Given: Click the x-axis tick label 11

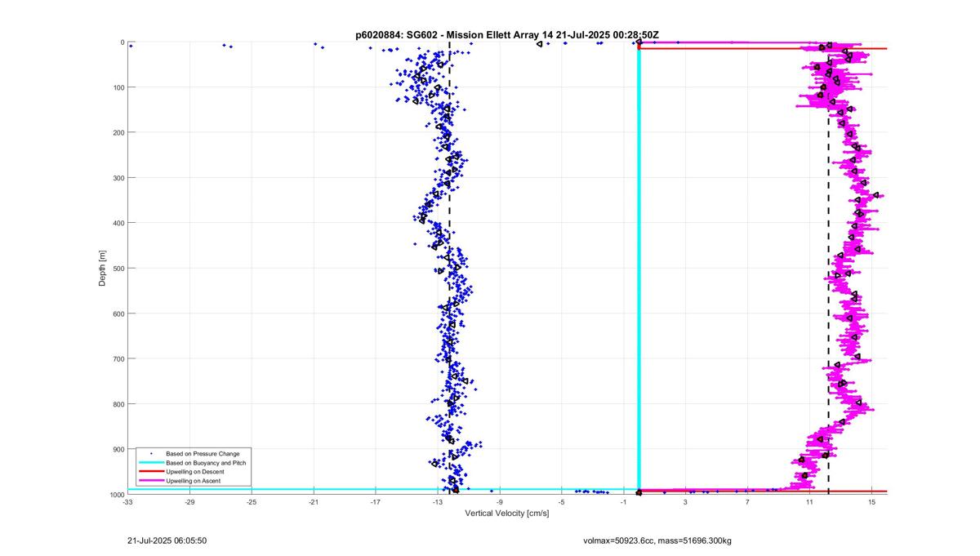Looking at the screenshot, I should click(809, 502).
